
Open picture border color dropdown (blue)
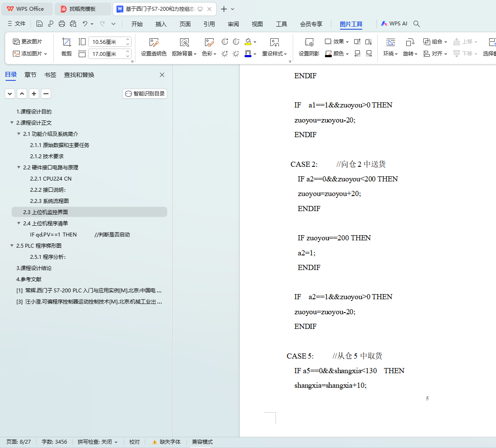255,54
